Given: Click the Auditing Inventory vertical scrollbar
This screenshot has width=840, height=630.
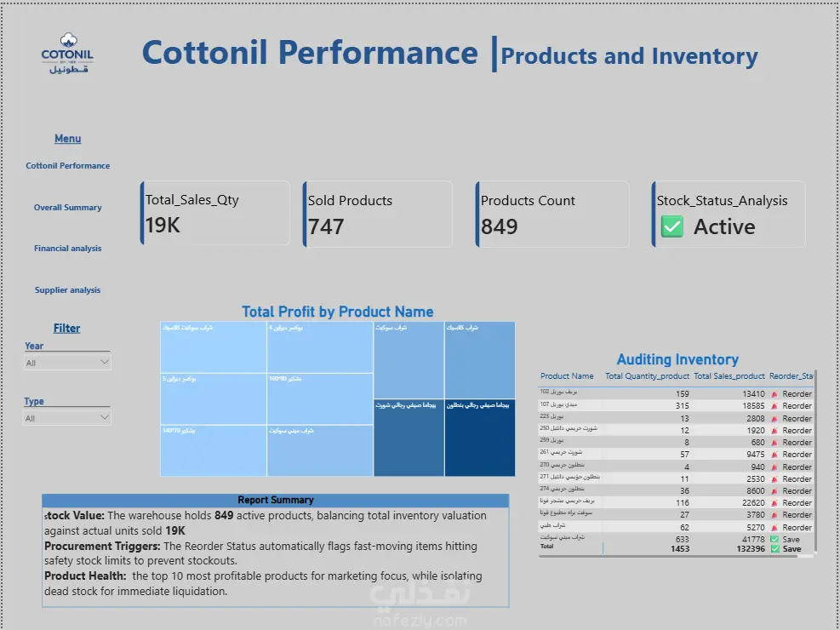Looking at the screenshot, I should [815, 461].
